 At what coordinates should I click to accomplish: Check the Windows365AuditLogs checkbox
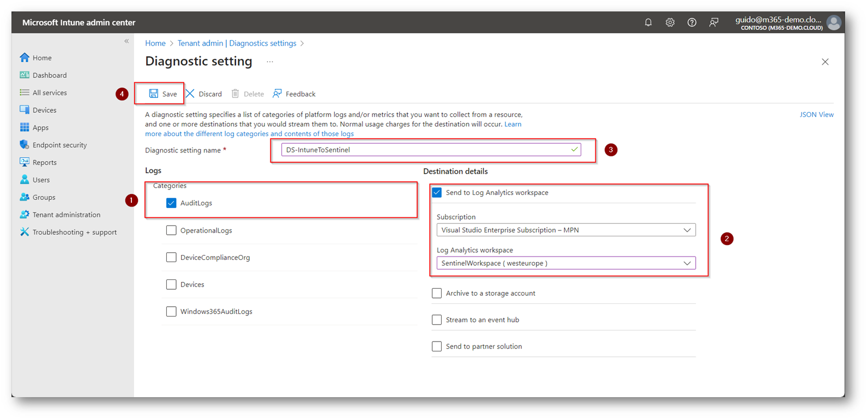click(x=171, y=312)
